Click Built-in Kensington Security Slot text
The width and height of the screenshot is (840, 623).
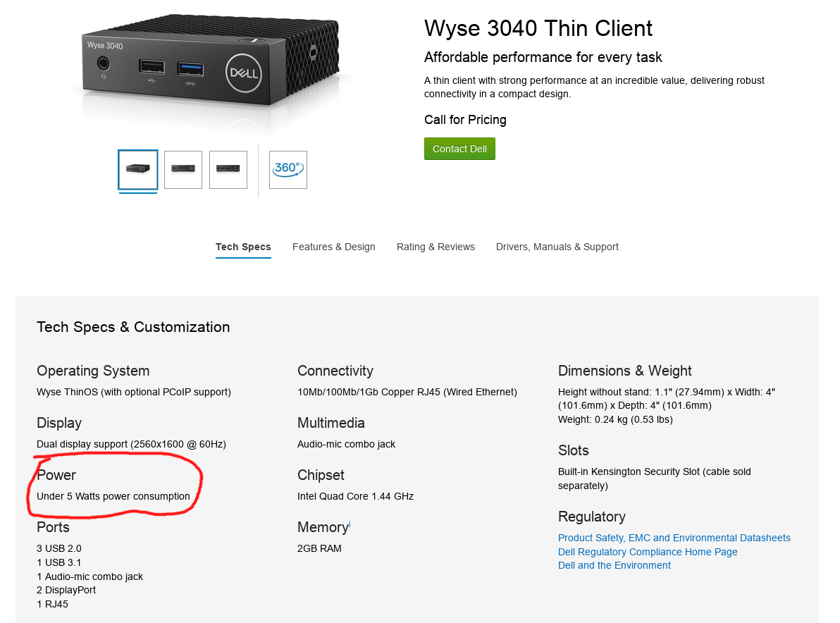pyautogui.click(x=654, y=479)
